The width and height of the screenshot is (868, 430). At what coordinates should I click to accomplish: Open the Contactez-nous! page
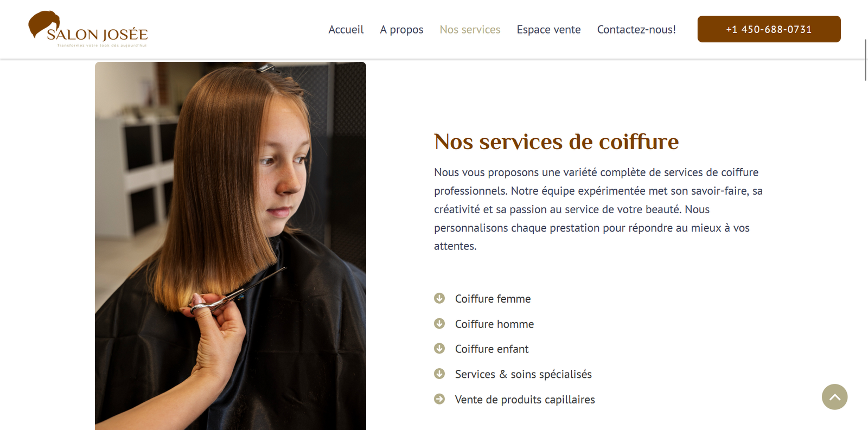click(x=636, y=29)
